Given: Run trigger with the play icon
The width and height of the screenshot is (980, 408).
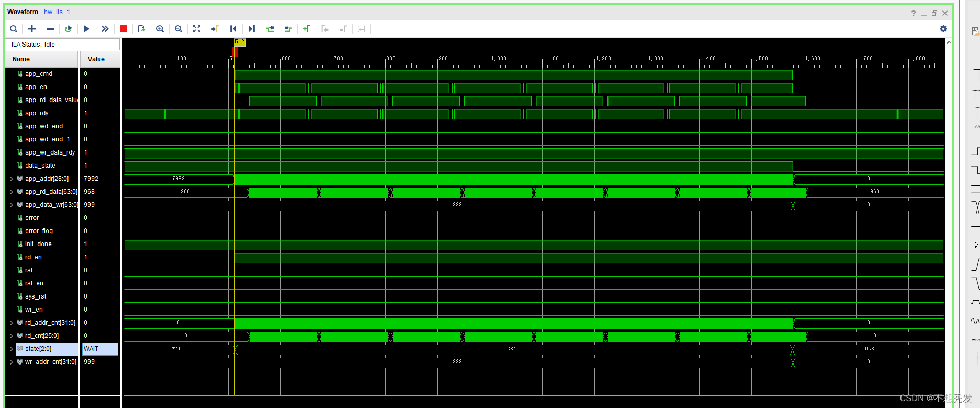Looking at the screenshot, I should pos(87,29).
